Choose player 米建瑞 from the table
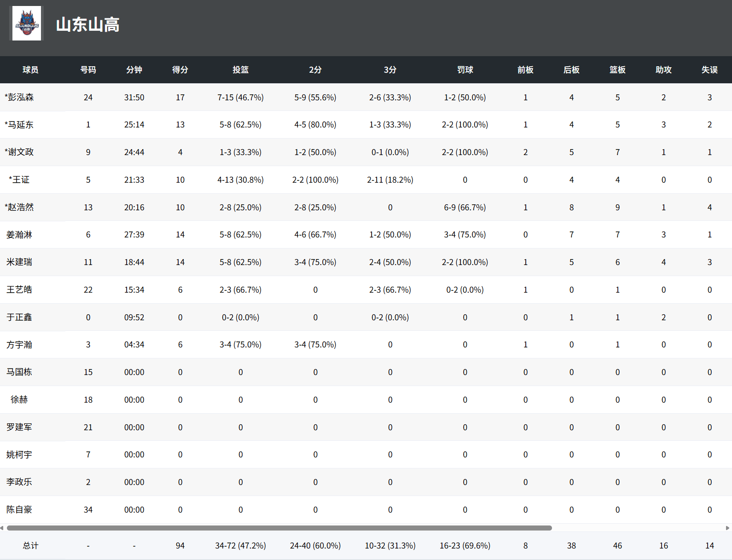 click(x=19, y=262)
